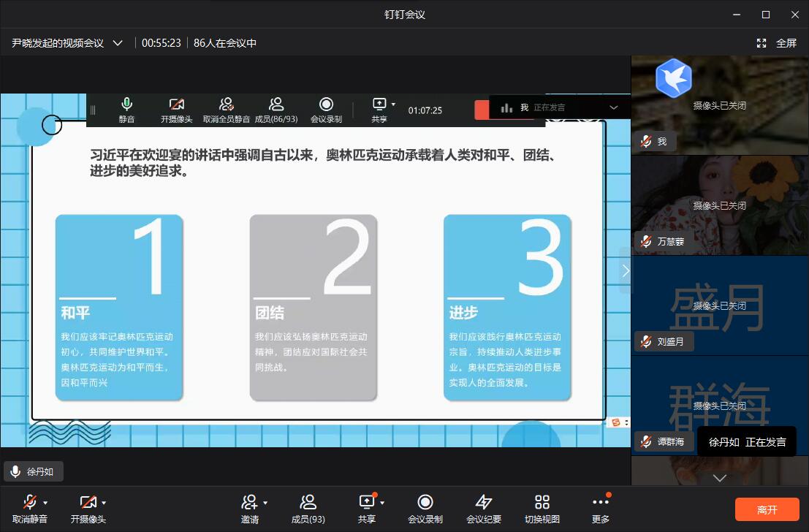Click shared screen 静音 microphone icon
Image resolution: width=809 pixels, height=532 pixels.
(126, 104)
